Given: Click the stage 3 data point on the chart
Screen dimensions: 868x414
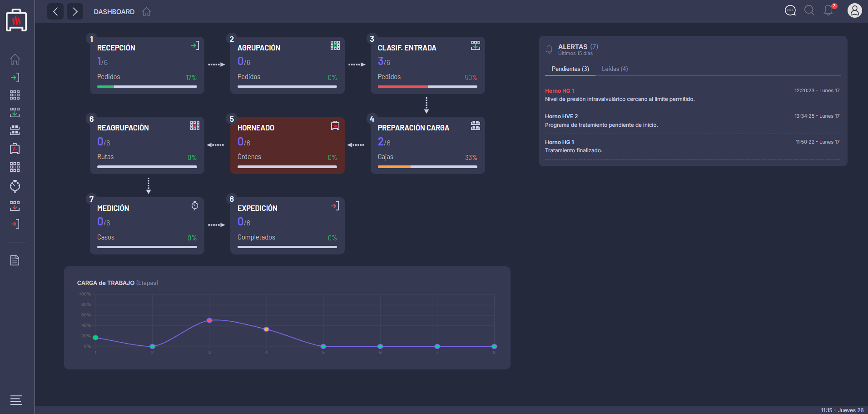Looking at the screenshot, I should point(209,320).
